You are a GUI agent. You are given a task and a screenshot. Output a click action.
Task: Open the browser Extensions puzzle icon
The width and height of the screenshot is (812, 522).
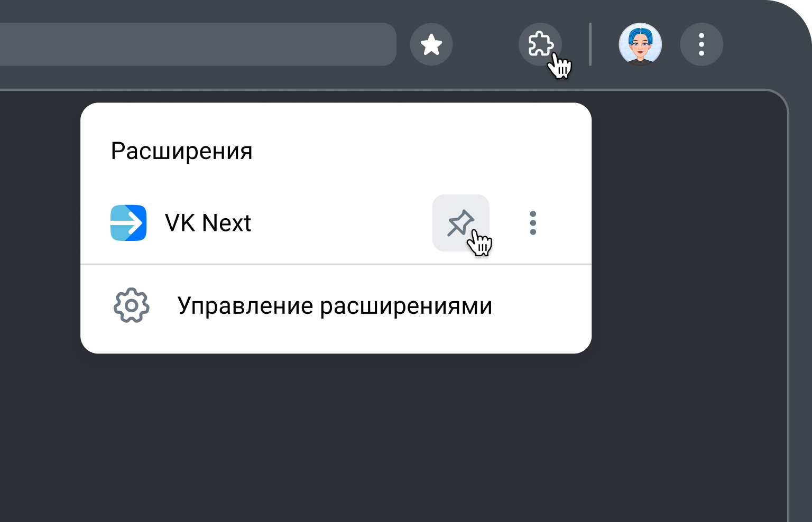pyautogui.click(x=540, y=44)
